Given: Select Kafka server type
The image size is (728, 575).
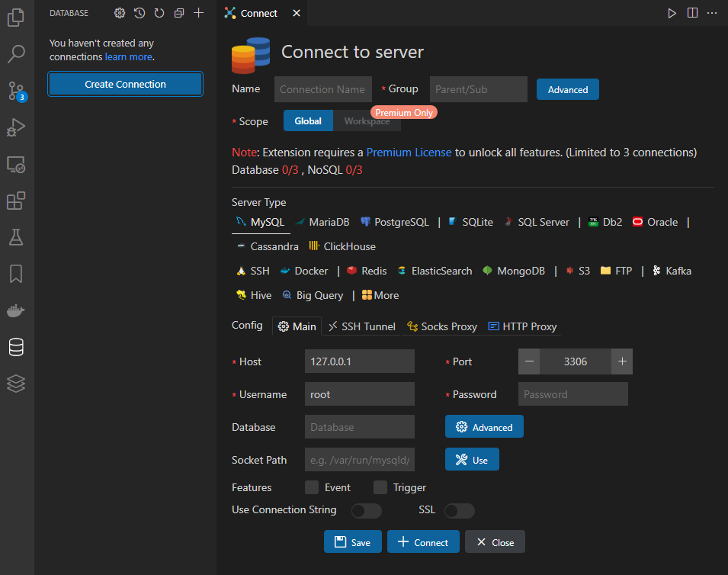Looking at the screenshot, I should pyautogui.click(x=672, y=271).
